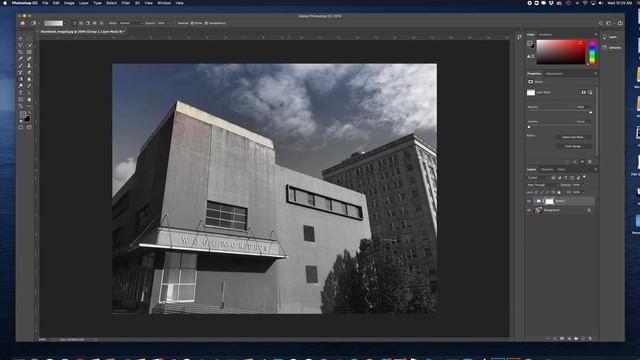This screenshot has width=640, height=360.
Task: Select the Brush tool
Action: [20, 65]
